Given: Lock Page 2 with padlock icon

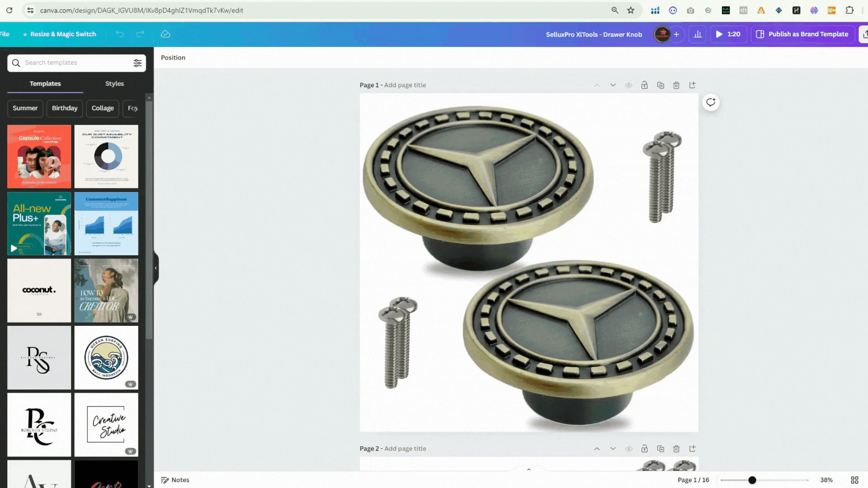Looking at the screenshot, I should click(x=645, y=449).
